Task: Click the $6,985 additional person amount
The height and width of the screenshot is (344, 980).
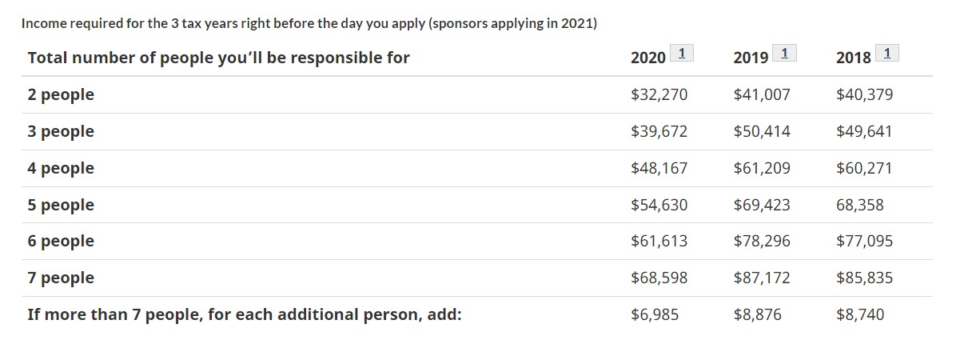Action: tap(655, 315)
